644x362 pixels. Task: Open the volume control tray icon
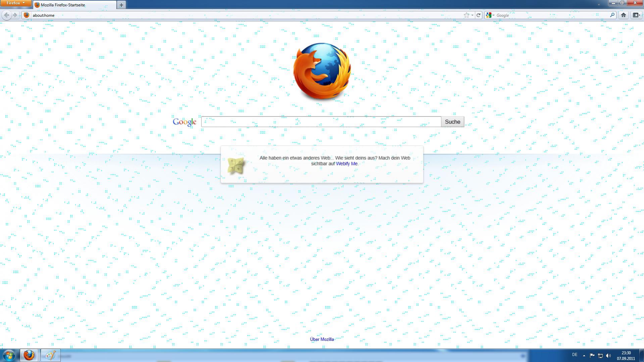click(608, 355)
